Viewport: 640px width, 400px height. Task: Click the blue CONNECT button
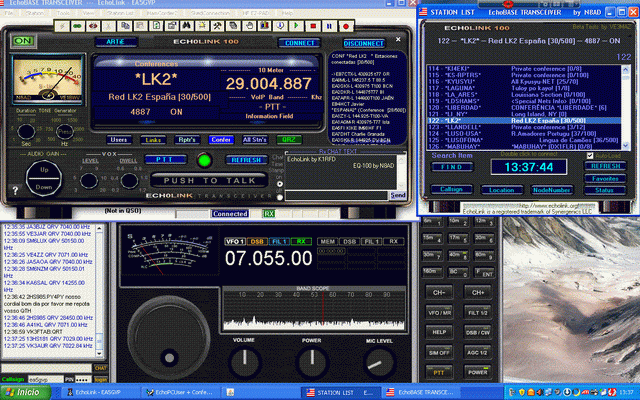[x=300, y=43]
